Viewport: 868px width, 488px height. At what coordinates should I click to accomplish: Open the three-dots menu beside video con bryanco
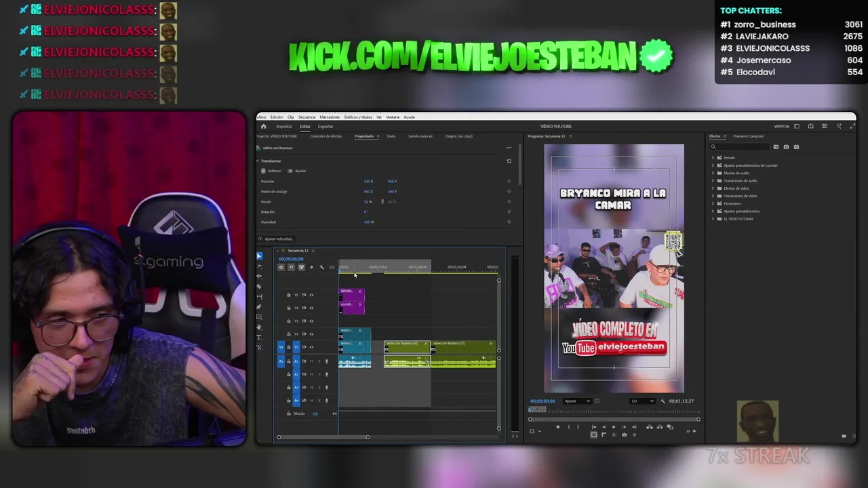tap(509, 148)
